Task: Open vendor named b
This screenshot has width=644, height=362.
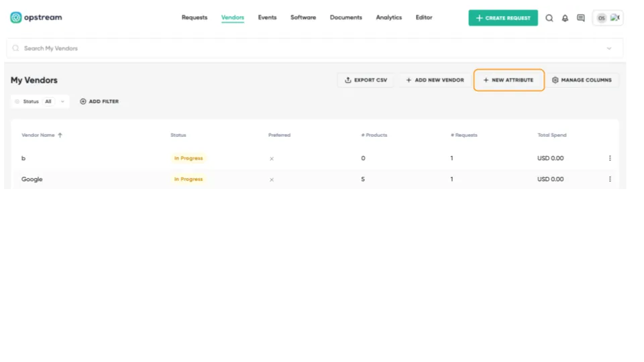Action: tap(23, 158)
